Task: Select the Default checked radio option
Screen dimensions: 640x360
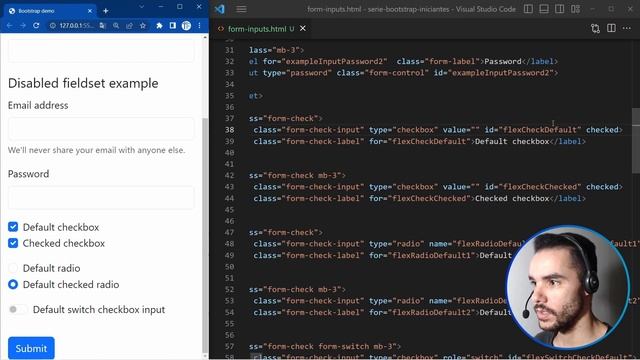Action: (x=13, y=284)
